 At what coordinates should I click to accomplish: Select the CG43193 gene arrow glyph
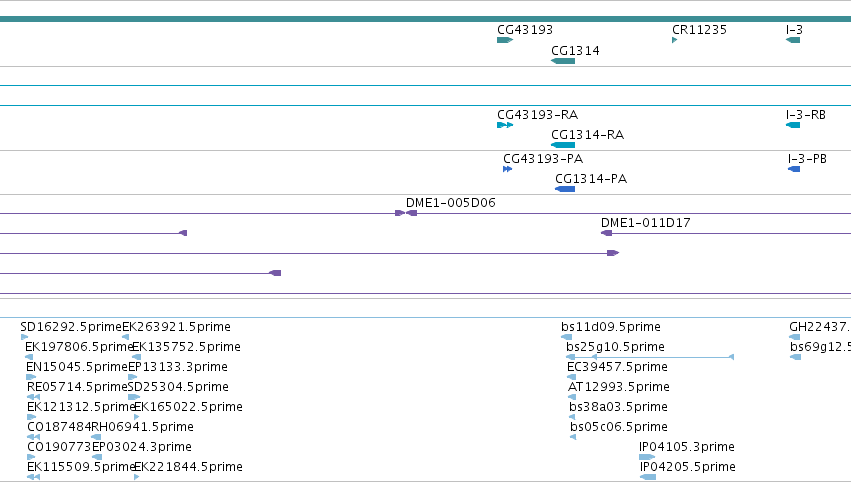point(505,40)
